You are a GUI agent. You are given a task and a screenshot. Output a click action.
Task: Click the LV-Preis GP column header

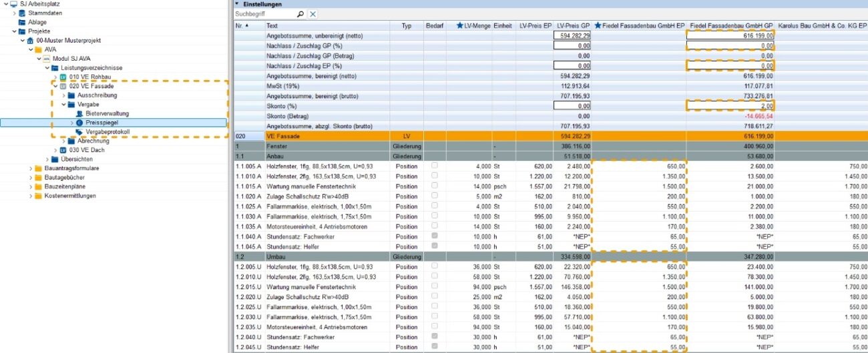[574, 25]
